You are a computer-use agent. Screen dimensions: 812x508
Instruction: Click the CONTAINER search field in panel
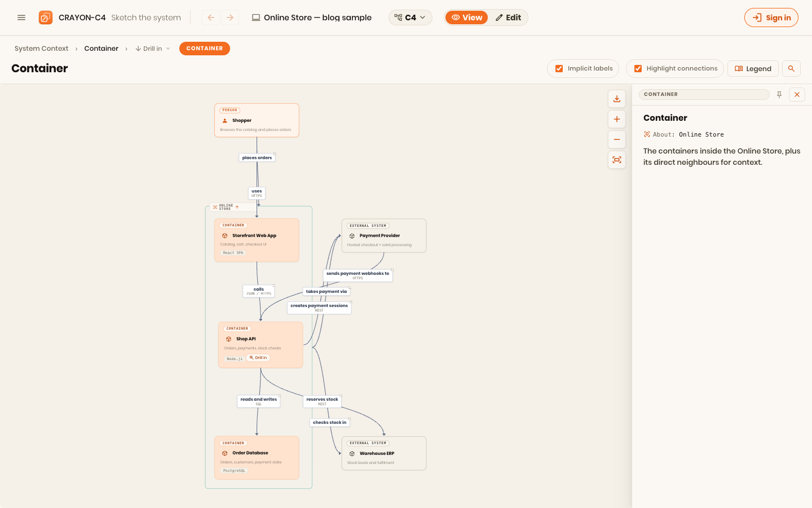pos(704,94)
